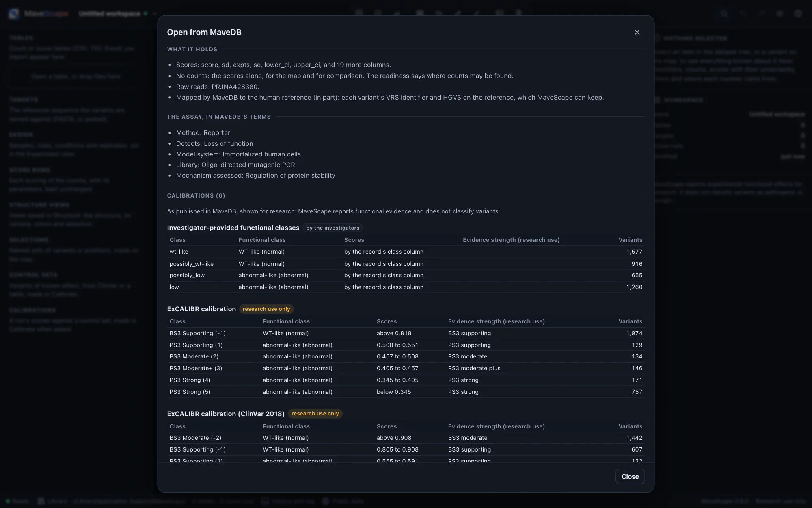
Task: Click the Close button at the dialog footer
Action: pos(630,476)
